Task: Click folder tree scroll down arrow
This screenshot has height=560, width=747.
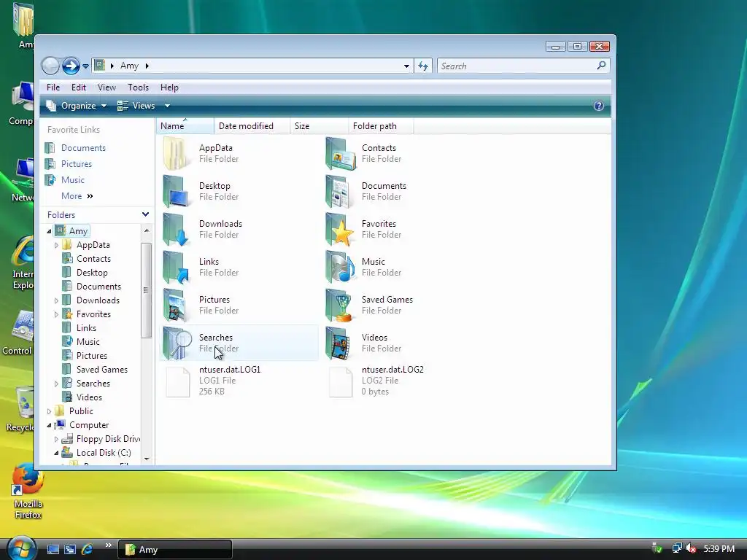Action: point(146,459)
